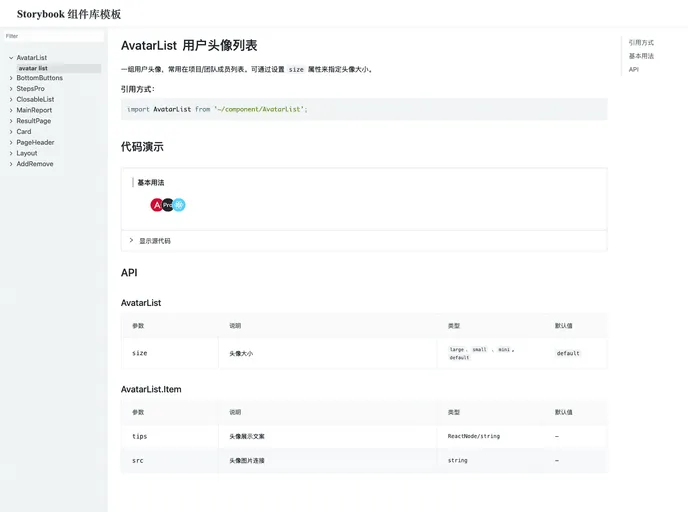Image resolution: width=688 pixels, height=512 pixels.
Task: Click the black Pro avatar icon
Action: point(168,205)
